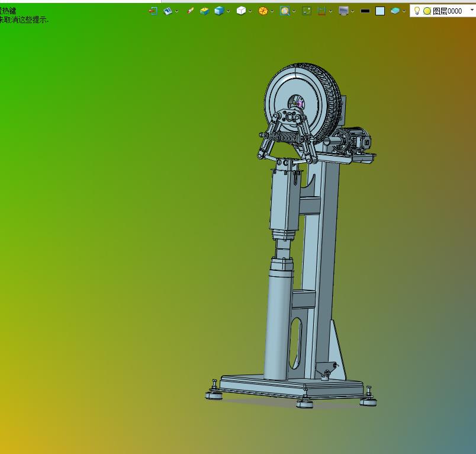Viewport: 476px width, 454px height.
Task: Open the arrow beside the magnifier icon
Action: (x=294, y=11)
